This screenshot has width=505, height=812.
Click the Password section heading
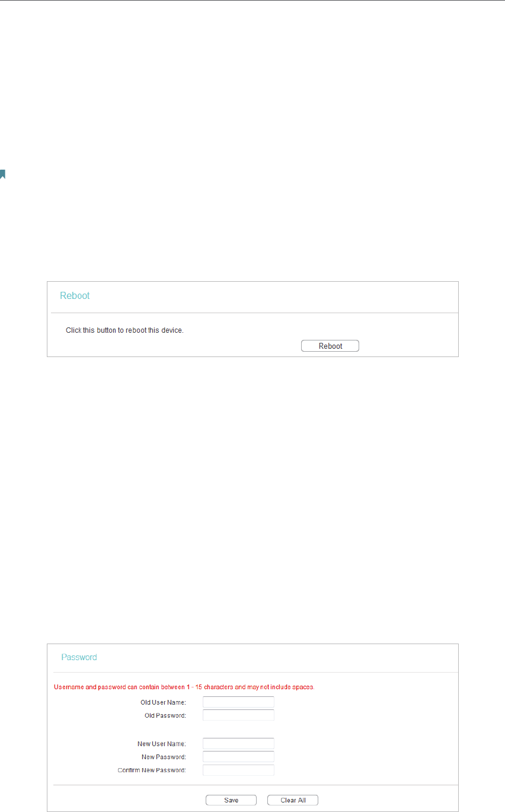pos(79,657)
